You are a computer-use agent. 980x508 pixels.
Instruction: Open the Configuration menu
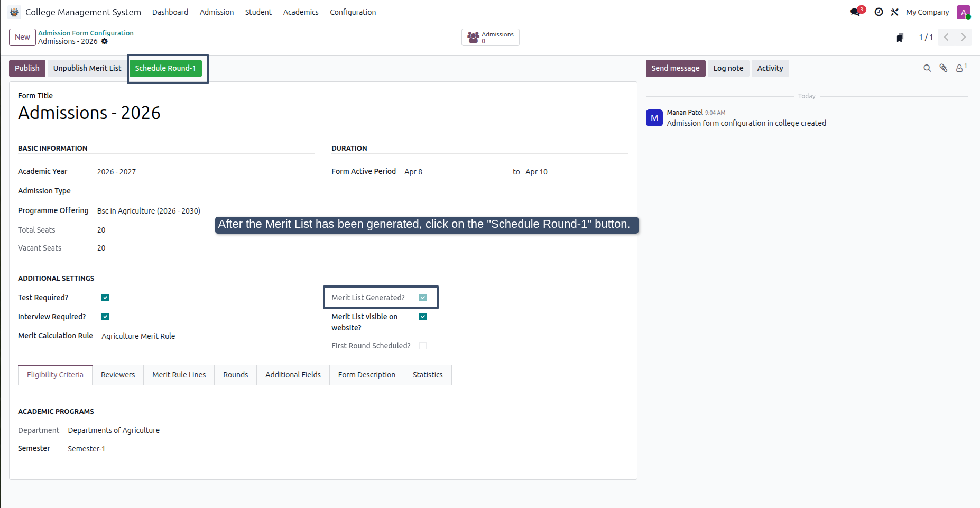[353, 12]
